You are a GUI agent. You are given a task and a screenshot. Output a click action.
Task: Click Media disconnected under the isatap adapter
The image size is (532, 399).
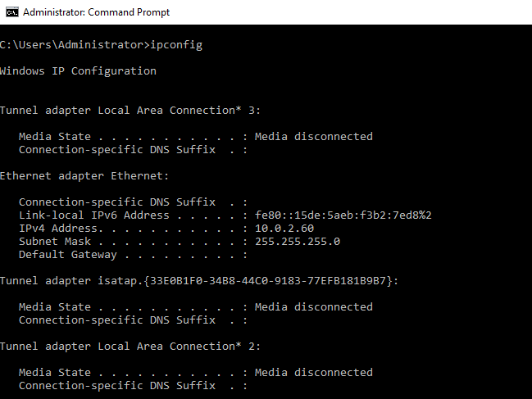coord(314,306)
